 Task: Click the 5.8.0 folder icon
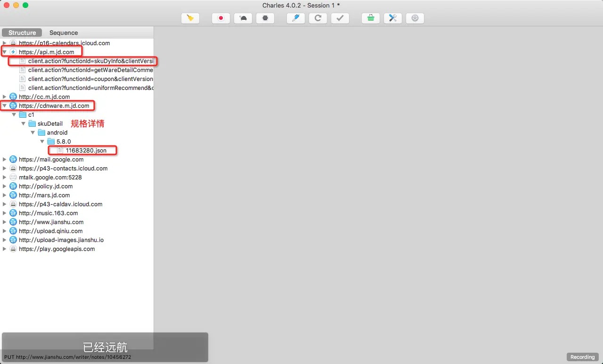pyautogui.click(x=51, y=141)
